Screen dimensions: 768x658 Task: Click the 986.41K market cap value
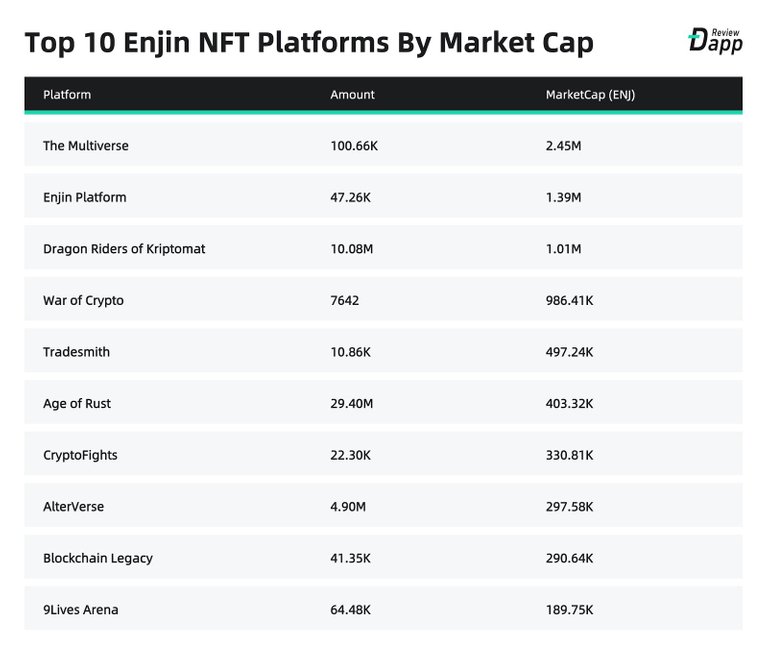570,300
